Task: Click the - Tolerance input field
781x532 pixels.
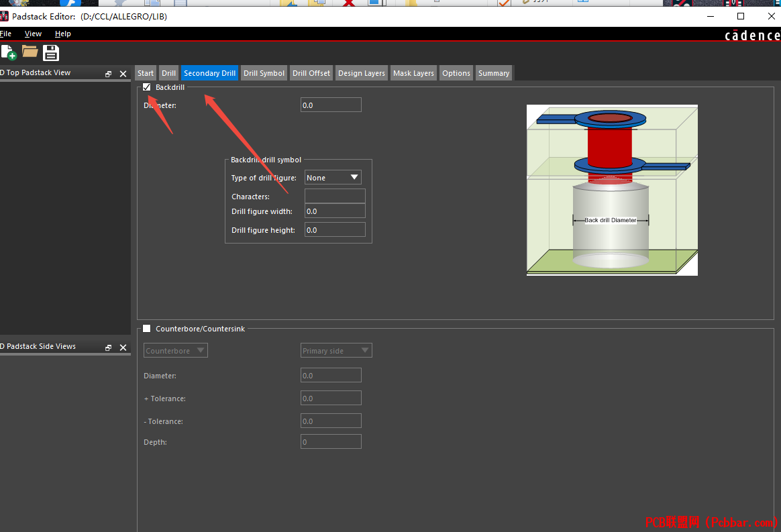Action: pyautogui.click(x=331, y=421)
